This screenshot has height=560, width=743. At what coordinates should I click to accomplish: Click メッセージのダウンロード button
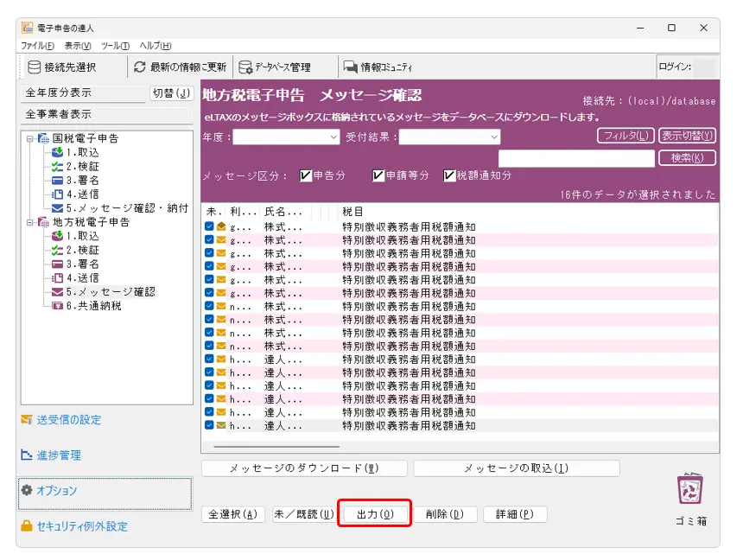(x=304, y=468)
